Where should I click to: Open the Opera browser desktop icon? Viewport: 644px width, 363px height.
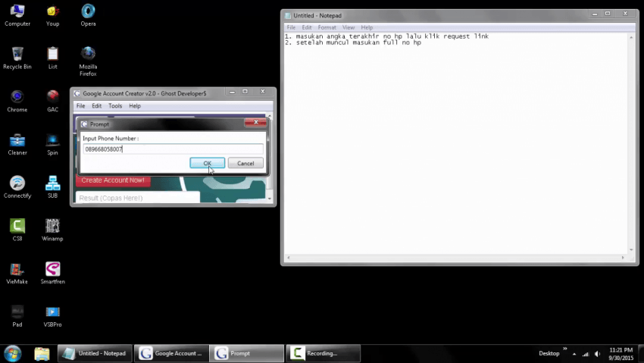click(x=88, y=12)
